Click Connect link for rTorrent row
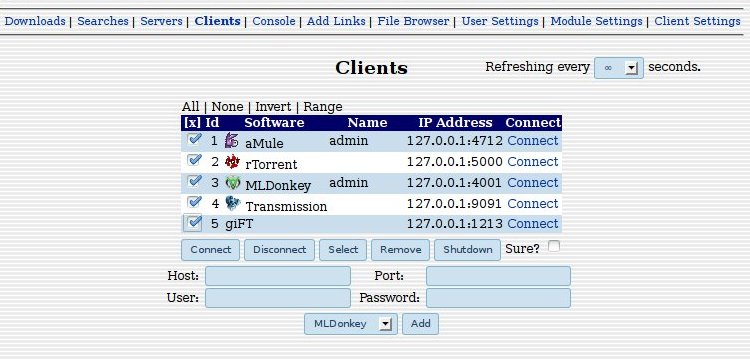Viewport: 750px width, 360px height. [x=532, y=162]
